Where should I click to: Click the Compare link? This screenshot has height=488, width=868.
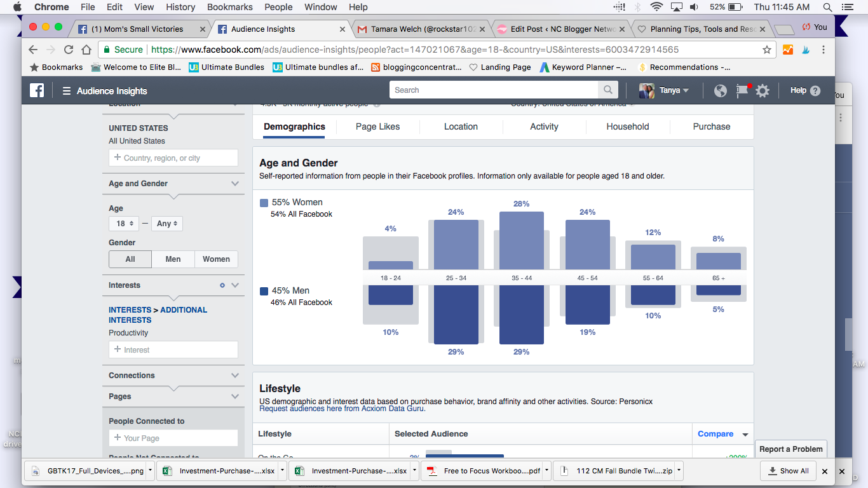point(715,434)
